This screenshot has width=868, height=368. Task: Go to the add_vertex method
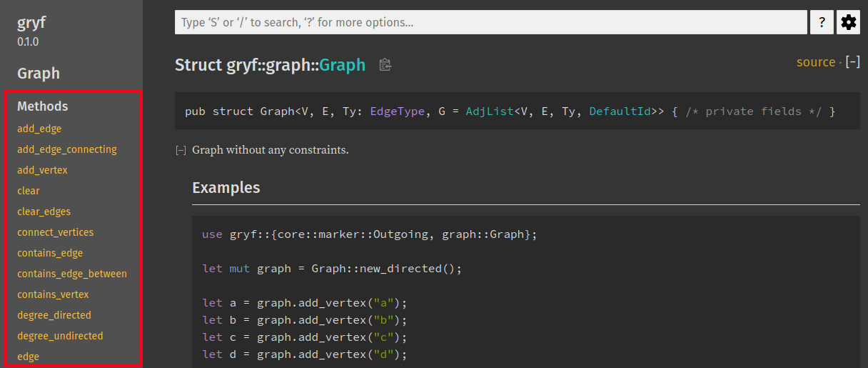pos(42,170)
